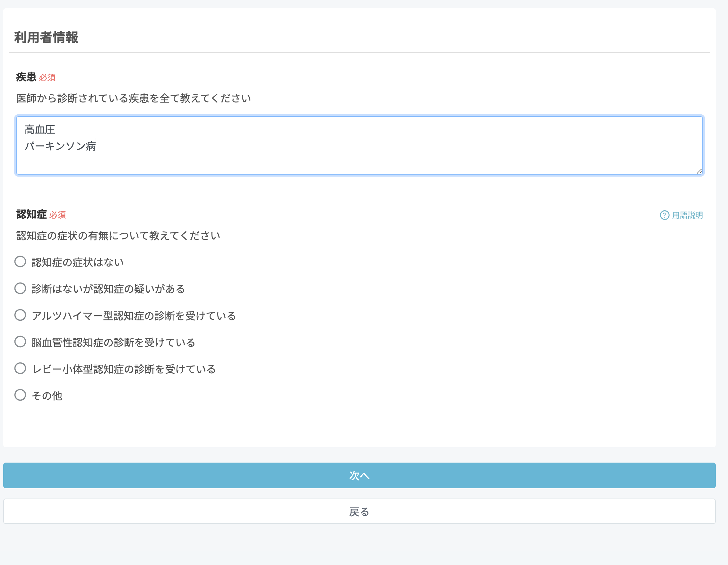728x565 pixels.
Task: Click the 疾患 field label
Action: click(26, 77)
